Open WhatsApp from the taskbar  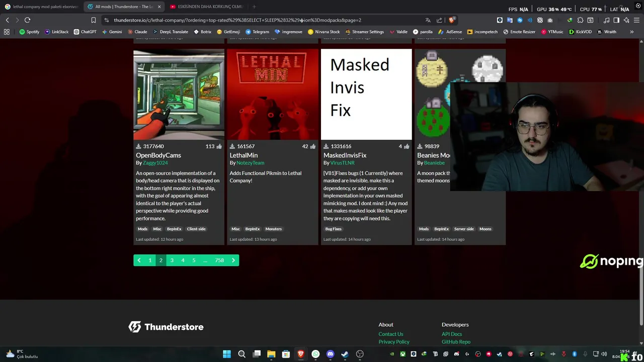(315, 354)
